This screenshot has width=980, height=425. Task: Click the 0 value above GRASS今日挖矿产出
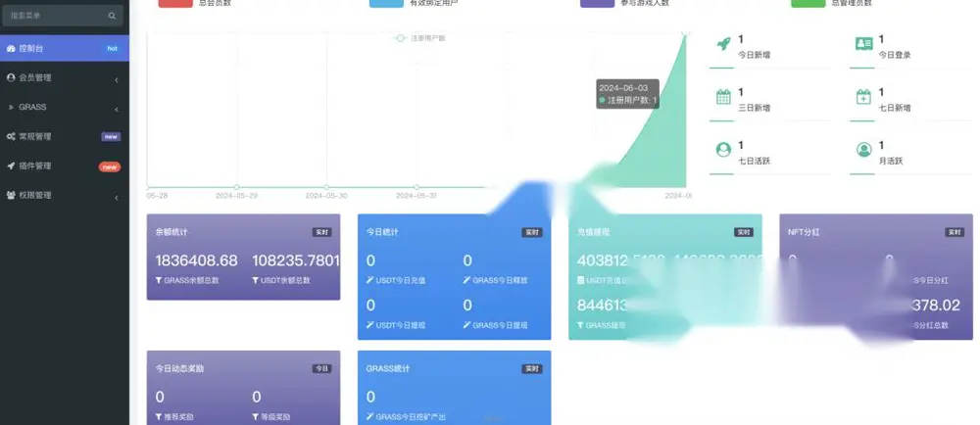point(370,397)
